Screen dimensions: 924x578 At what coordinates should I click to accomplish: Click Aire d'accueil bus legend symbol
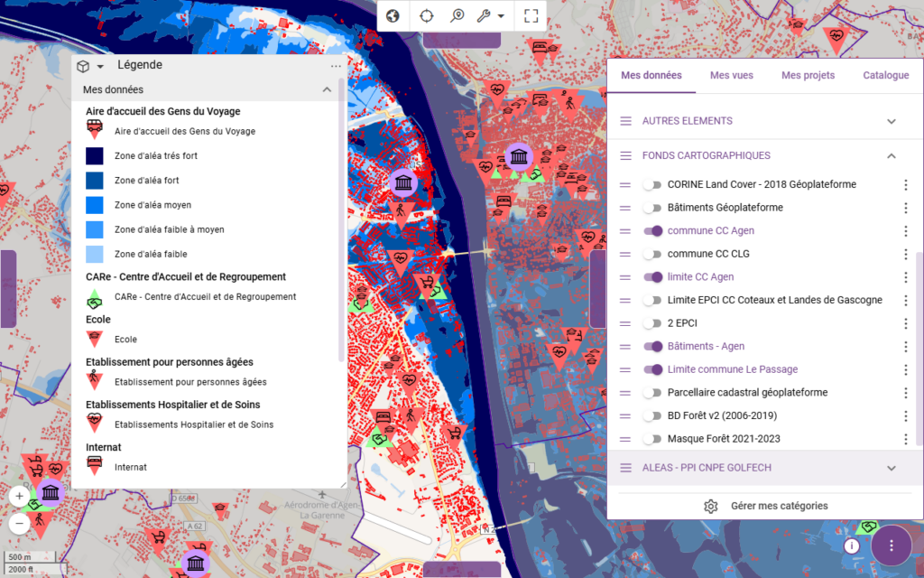94,129
